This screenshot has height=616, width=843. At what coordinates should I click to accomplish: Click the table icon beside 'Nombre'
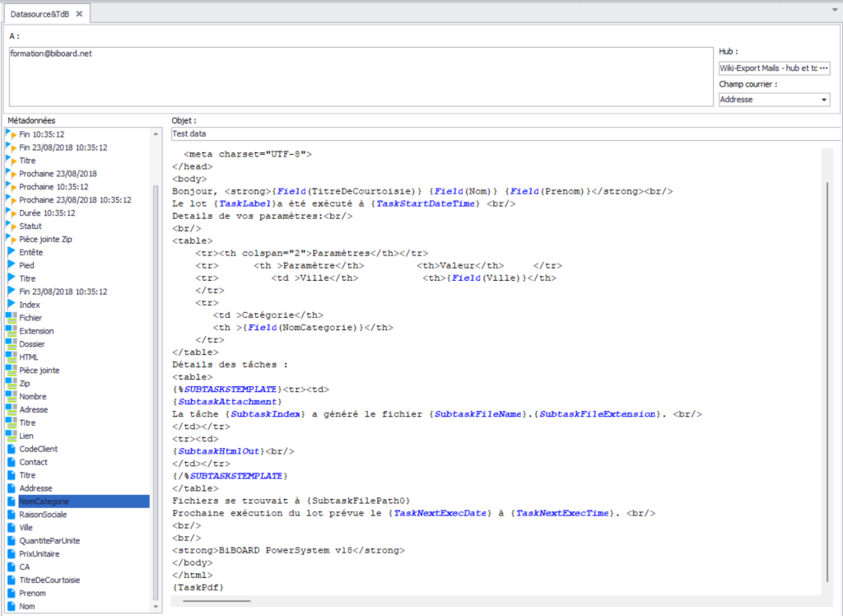coord(12,396)
